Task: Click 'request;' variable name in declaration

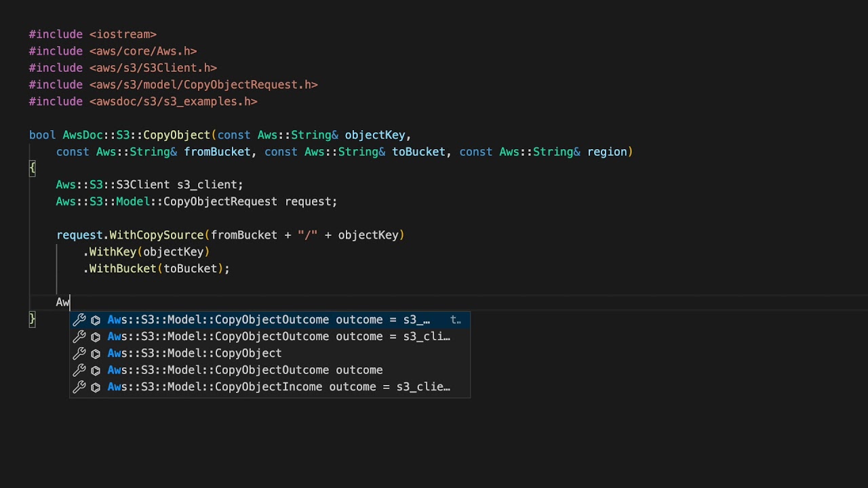Action: [311, 201]
